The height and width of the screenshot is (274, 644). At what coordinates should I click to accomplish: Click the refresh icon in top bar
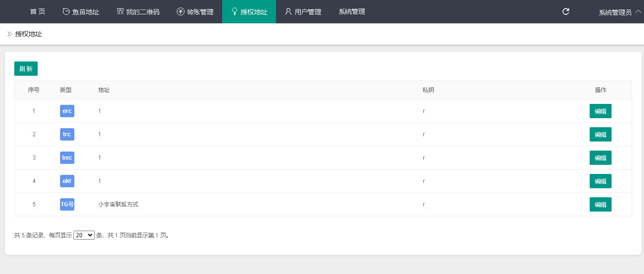click(566, 11)
